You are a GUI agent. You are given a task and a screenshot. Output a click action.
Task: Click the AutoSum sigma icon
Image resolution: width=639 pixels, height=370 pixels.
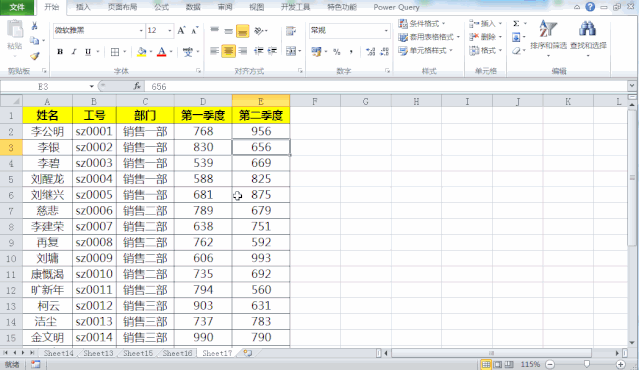coord(516,24)
